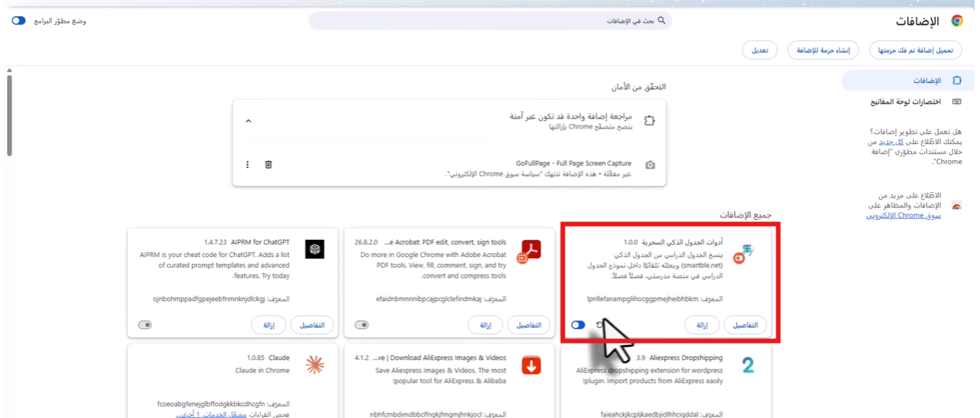Viewport: 980px width, 418px height.
Task: Click the magnifier icon in the search bar
Action: (x=662, y=21)
